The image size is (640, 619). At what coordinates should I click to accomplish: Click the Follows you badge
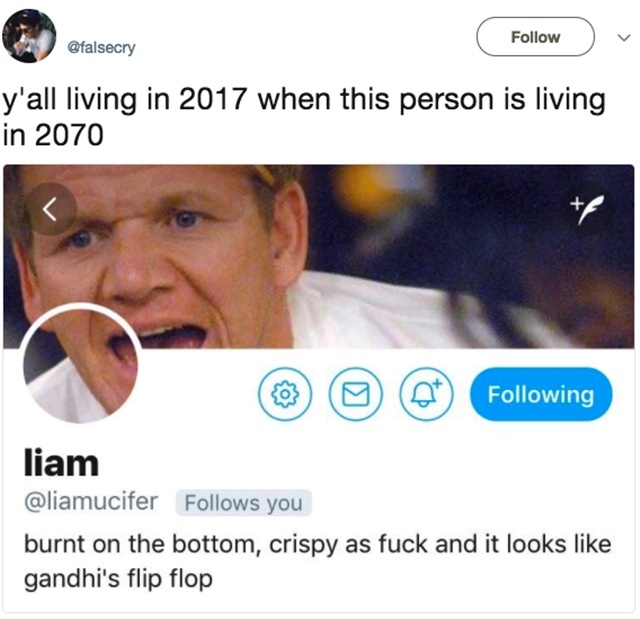point(244,502)
